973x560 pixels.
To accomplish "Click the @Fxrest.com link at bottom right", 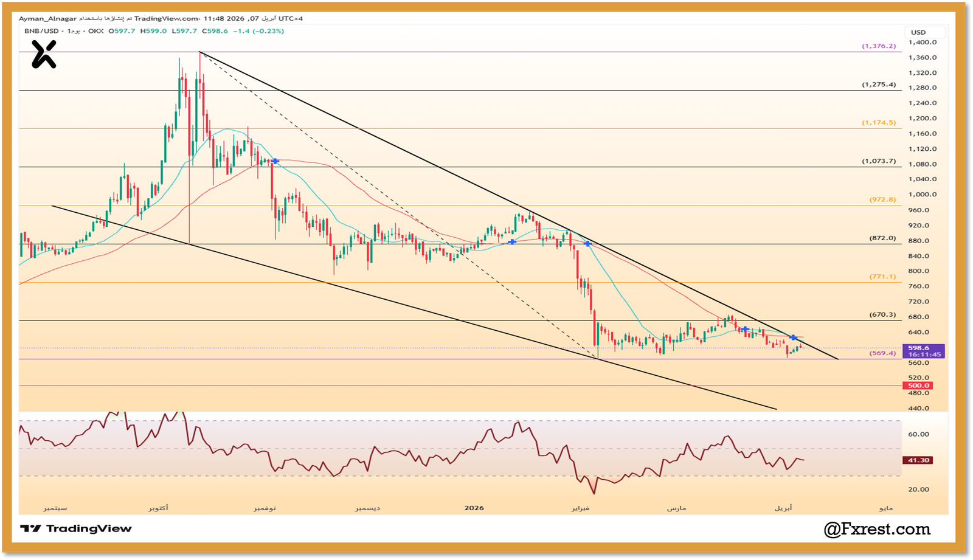I will (876, 529).
